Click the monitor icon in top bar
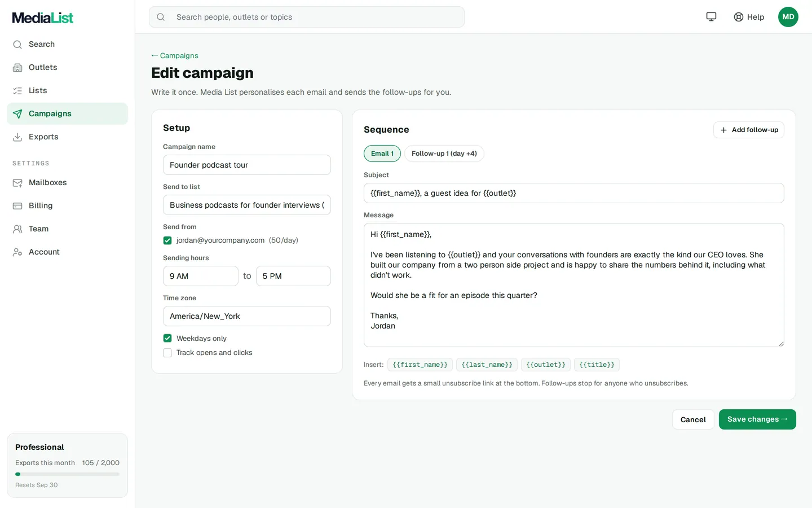Image resolution: width=812 pixels, height=508 pixels. (712, 17)
